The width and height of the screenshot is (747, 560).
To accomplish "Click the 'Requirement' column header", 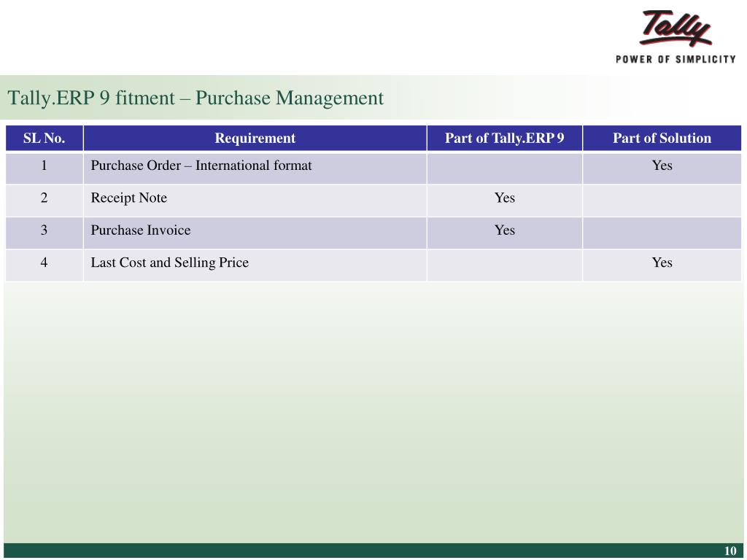I will tap(255, 138).
